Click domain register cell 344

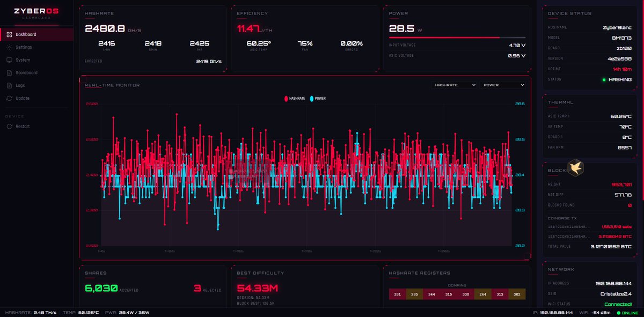pos(431,294)
